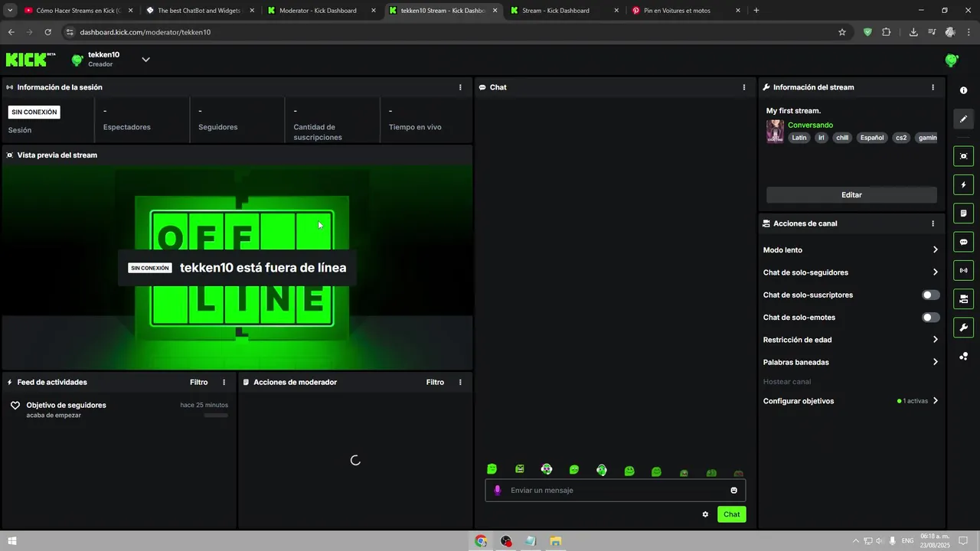Open the emoji picker smiley icon
Image resolution: width=980 pixels, height=551 pixels.
pos(733,490)
